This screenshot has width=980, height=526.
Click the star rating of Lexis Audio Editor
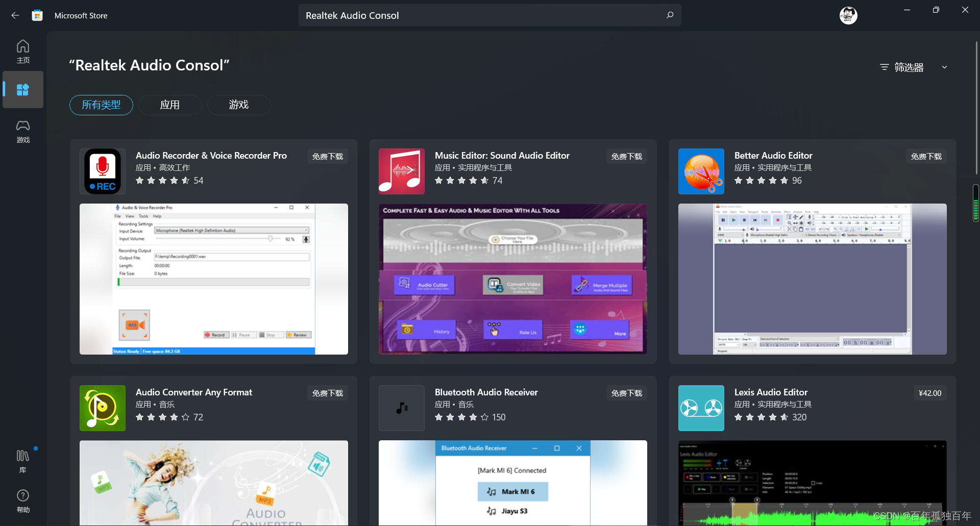[761, 417]
